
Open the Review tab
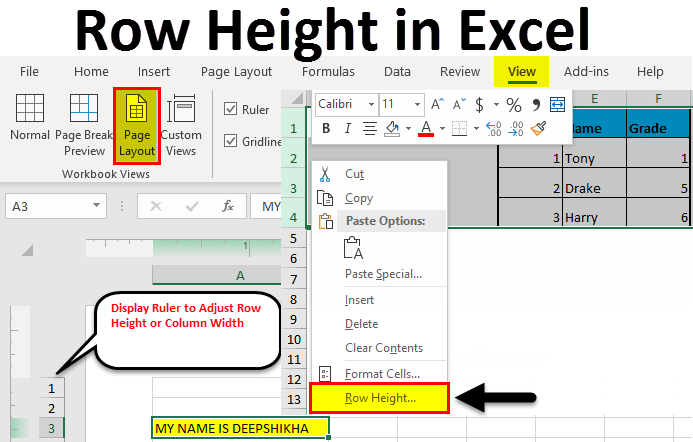click(460, 72)
